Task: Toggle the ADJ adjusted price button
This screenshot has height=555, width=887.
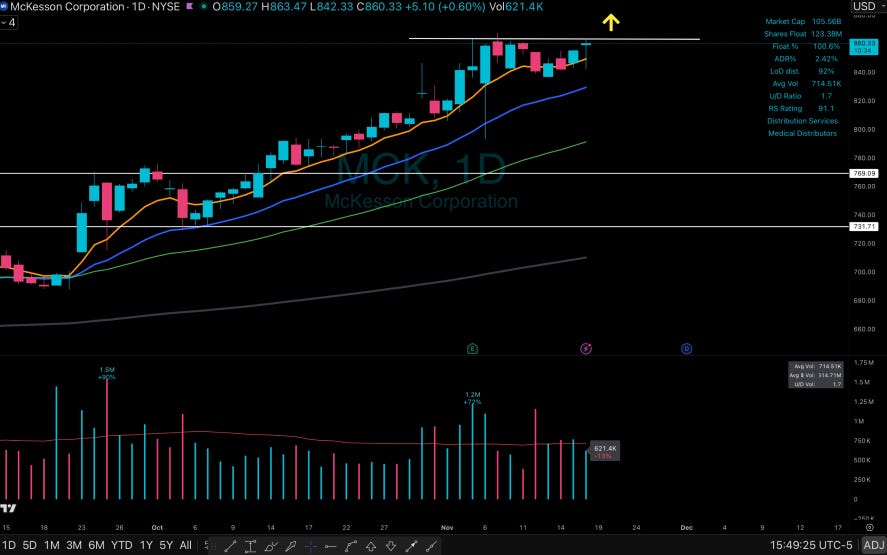Action: (x=873, y=545)
